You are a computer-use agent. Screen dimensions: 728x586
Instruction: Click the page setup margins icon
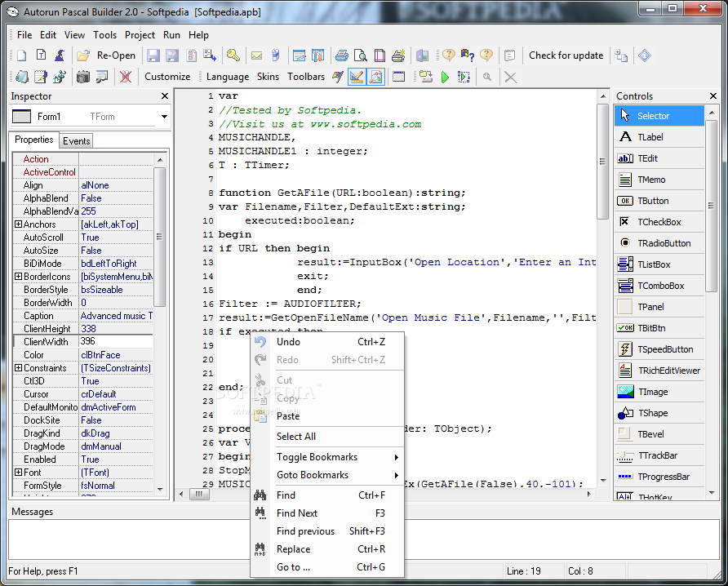(380, 55)
